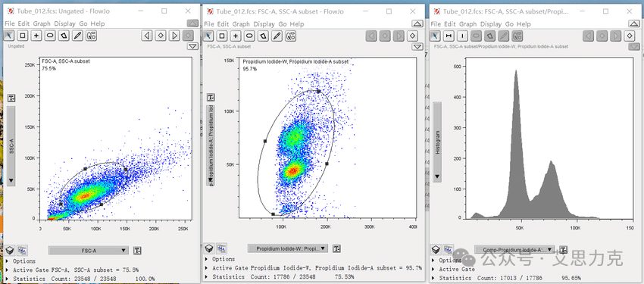Select the bisector gate tool in histogram window
This screenshot has height=284, width=644.
462,36
